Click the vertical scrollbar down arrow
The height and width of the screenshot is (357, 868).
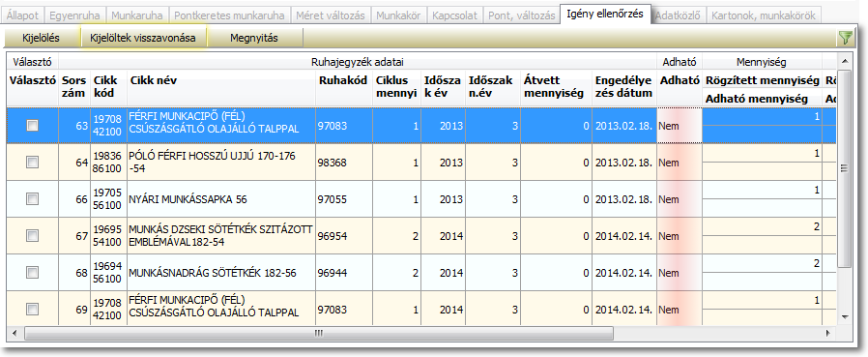pos(844,316)
